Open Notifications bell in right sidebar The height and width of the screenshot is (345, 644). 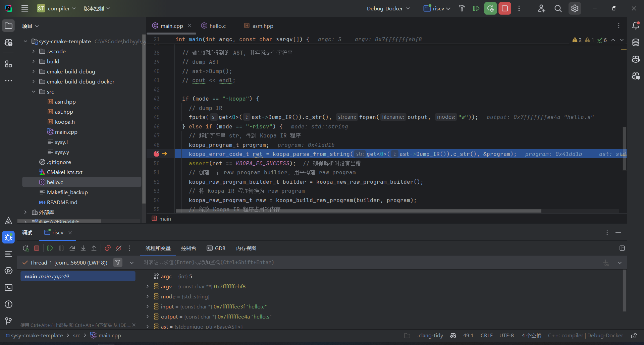coord(636,26)
